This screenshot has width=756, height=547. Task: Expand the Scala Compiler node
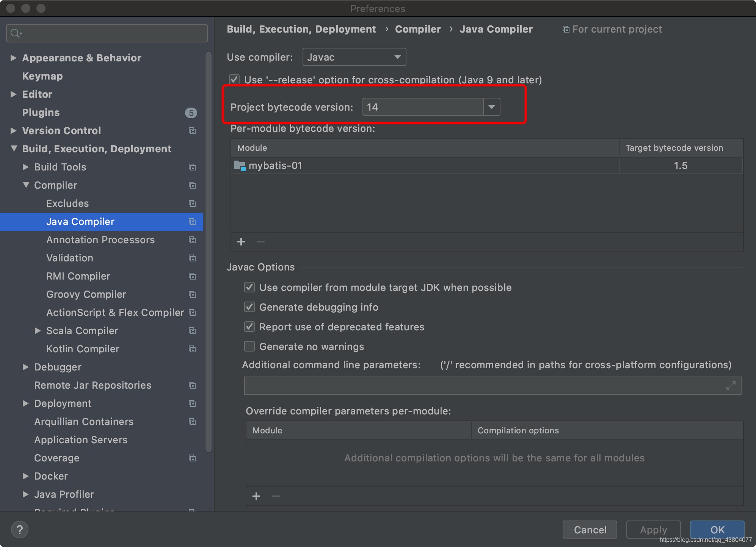click(x=38, y=331)
